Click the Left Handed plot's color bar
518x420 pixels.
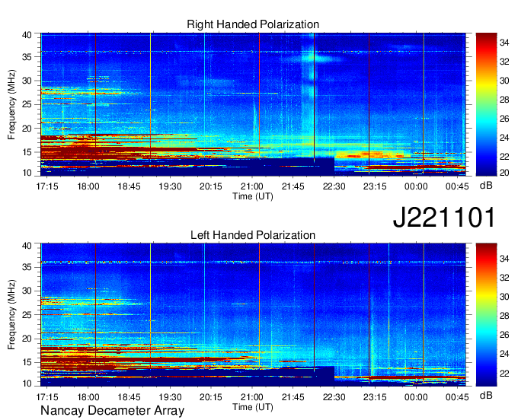click(x=486, y=315)
